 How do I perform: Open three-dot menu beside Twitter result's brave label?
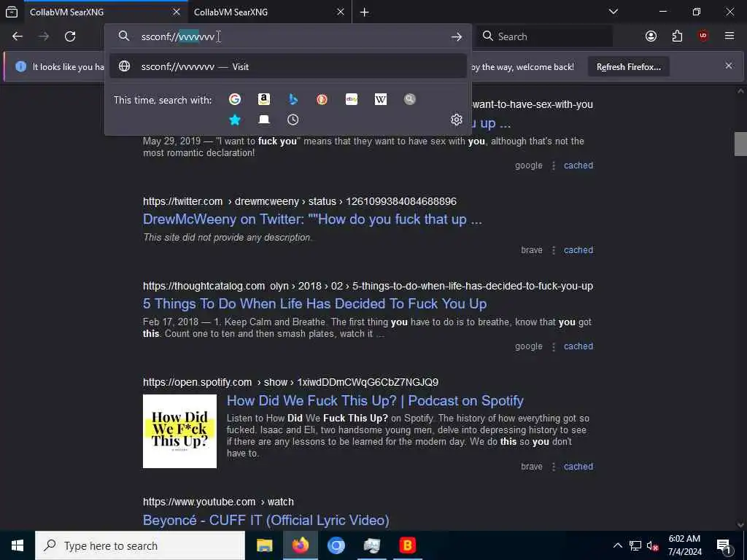click(x=554, y=250)
